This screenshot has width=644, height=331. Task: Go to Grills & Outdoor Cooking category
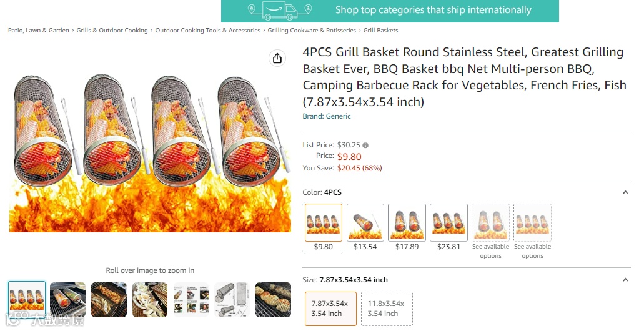[112, 31]
